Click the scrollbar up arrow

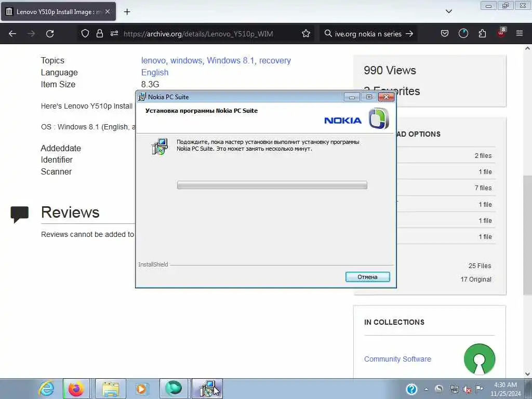click(x=527, y=48)
